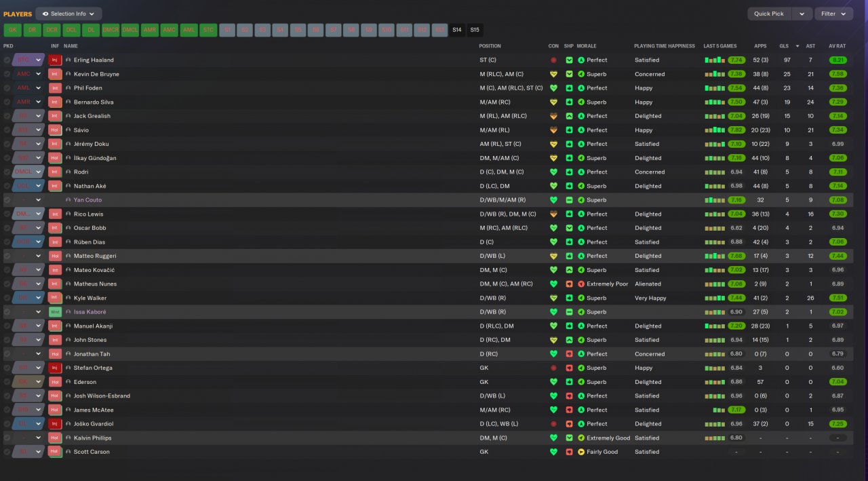Viewport: 868px width, 481px height.
Task: Click Yan Couto's match sharpness icon
Action: pos(569,200)
